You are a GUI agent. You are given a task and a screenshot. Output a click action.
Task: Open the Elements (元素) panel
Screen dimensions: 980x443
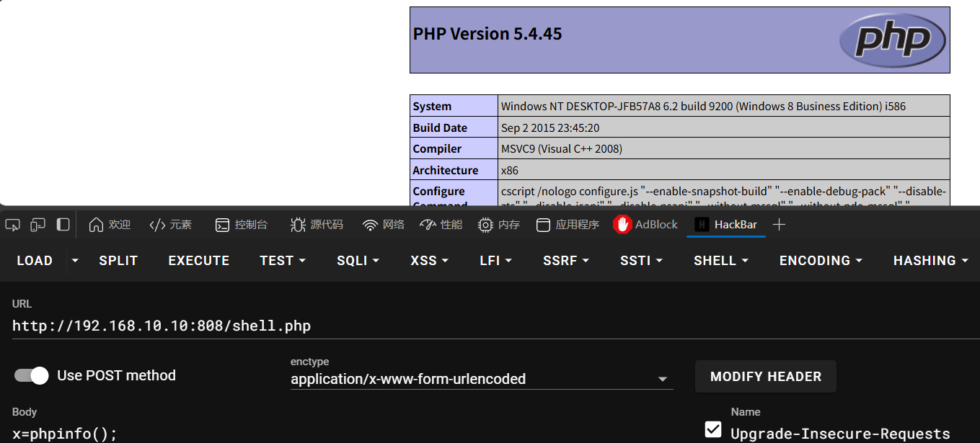click(170, 225)
